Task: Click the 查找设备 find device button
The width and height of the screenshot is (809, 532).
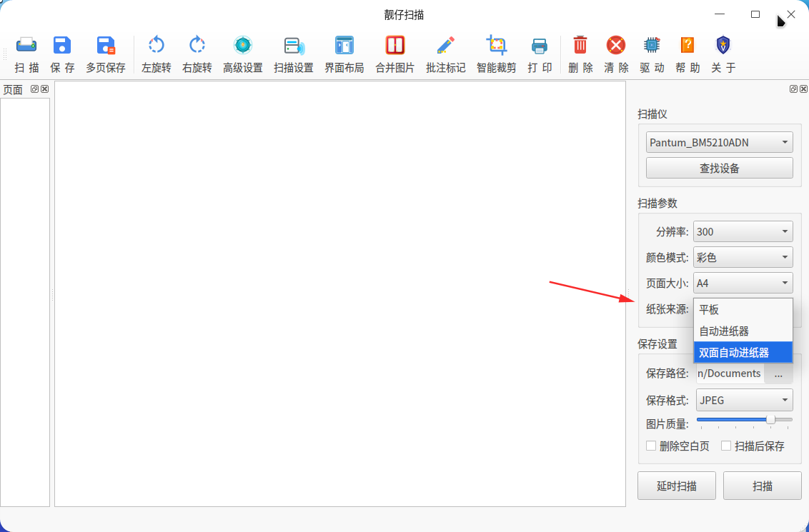Action: pyautogui.click(x=719, y=168)
